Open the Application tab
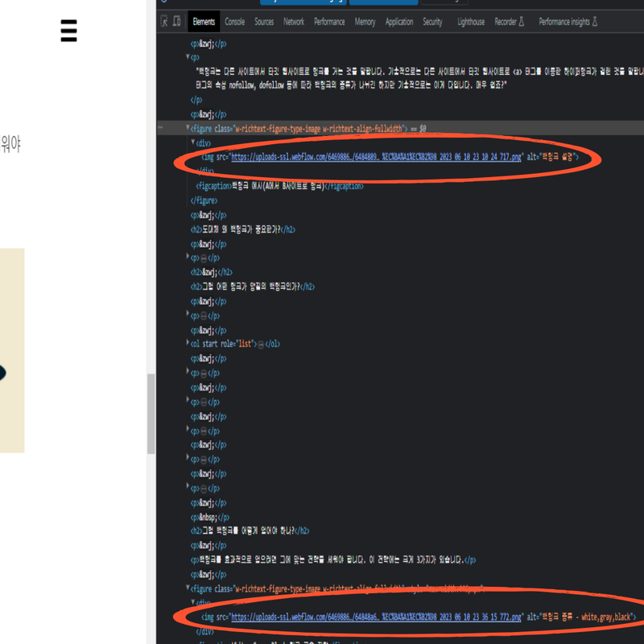 click(399, 22)
